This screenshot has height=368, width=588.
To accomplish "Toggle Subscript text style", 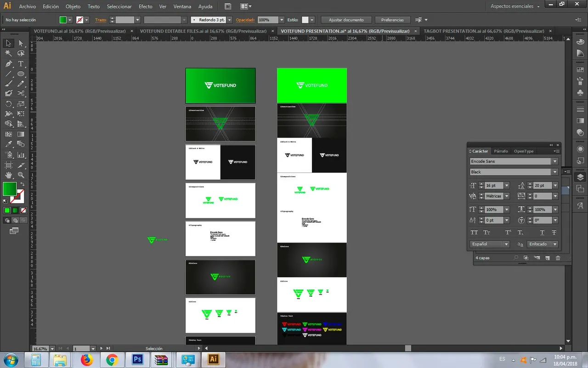I will (520, 233).
